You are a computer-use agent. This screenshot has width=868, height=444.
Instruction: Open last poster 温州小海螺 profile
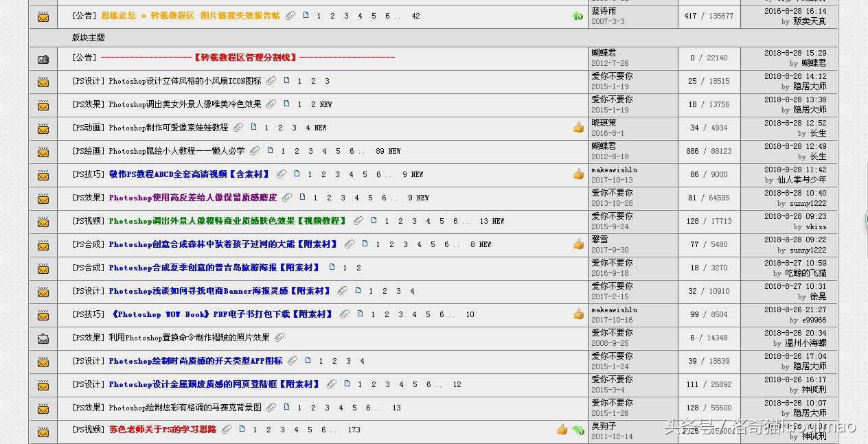click(806, 343)
